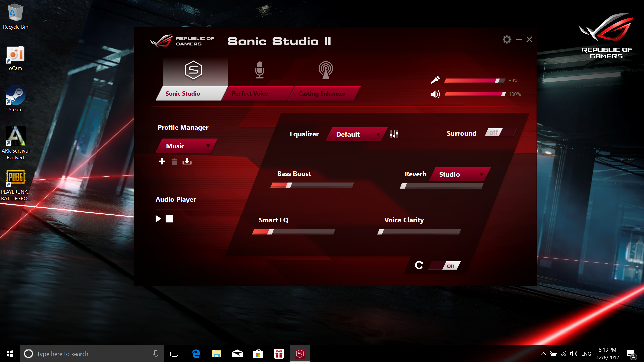The width and height of the screenshot is (644, 362).
Task: Import profile using download icon
Action: pos(187,162)
